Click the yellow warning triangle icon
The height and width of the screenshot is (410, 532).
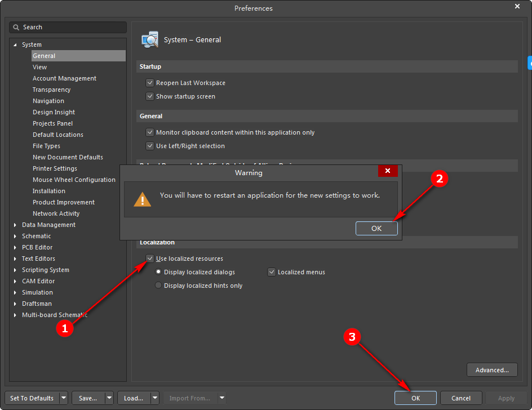143,199
